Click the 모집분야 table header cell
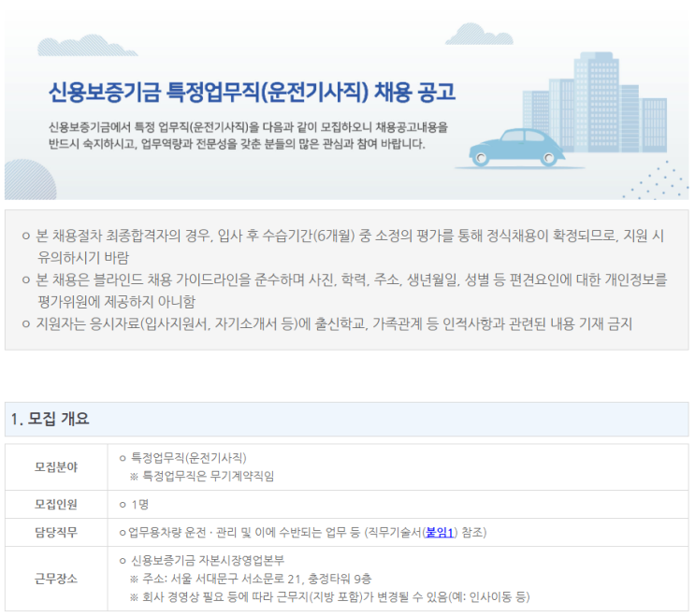Viewport: 695px width, 616px height. pyautogui.click(x=56, y=466)
